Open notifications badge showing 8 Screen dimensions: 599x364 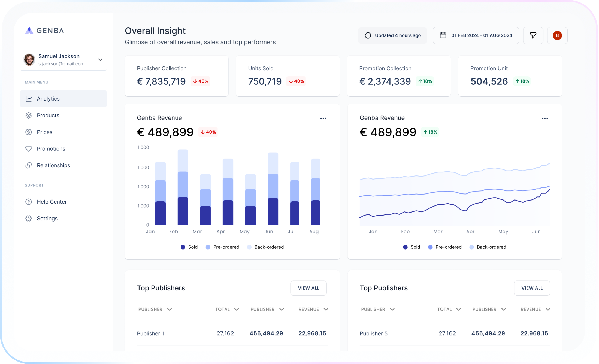coord(557,35)
